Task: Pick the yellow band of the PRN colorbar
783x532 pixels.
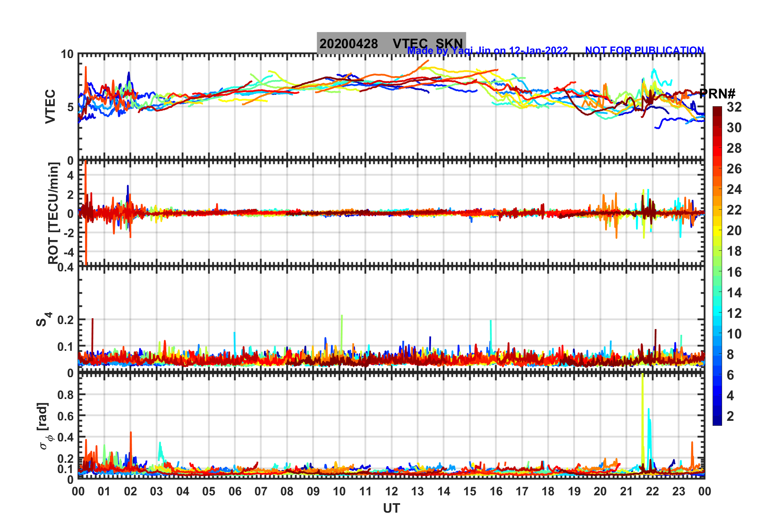Action: (x=717, y=231)
